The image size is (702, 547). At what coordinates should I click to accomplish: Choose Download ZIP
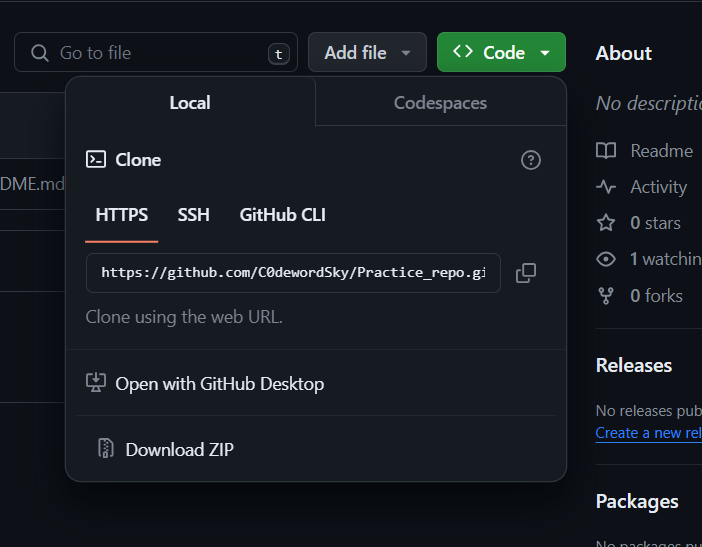tap(316, 449)
